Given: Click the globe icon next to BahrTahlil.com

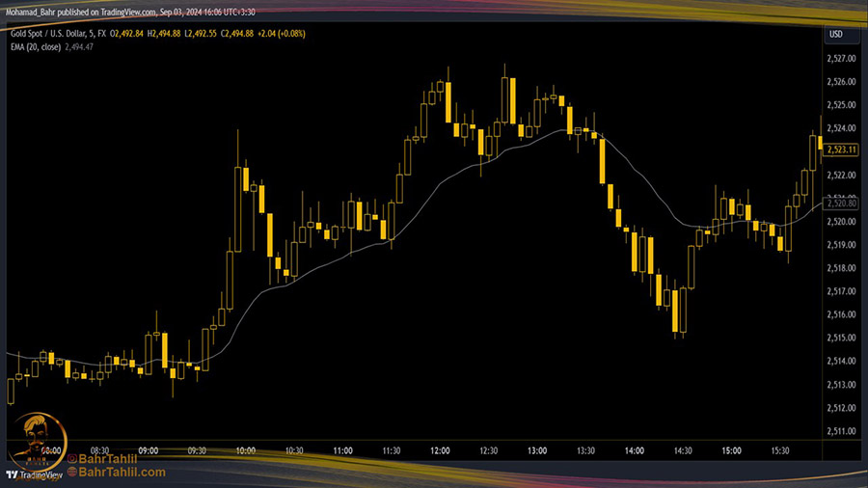Looking at the screenshot, I should click(x=70, y=473).
